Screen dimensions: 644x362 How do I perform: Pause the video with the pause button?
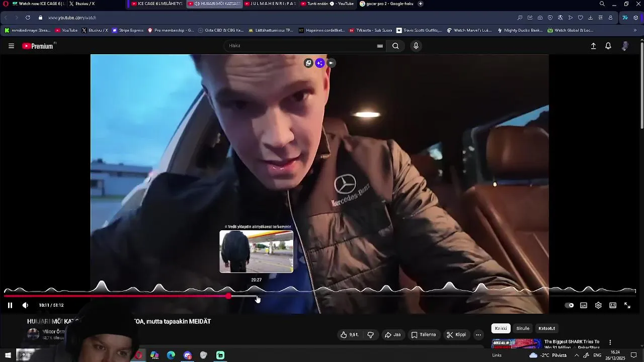pyautogui.click(x=10, y=305)
